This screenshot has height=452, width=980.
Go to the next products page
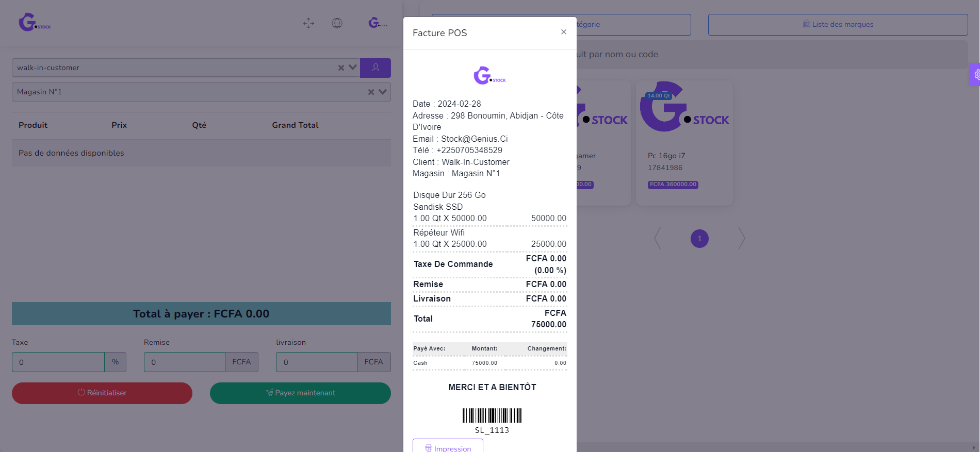(x=741, y=238)
